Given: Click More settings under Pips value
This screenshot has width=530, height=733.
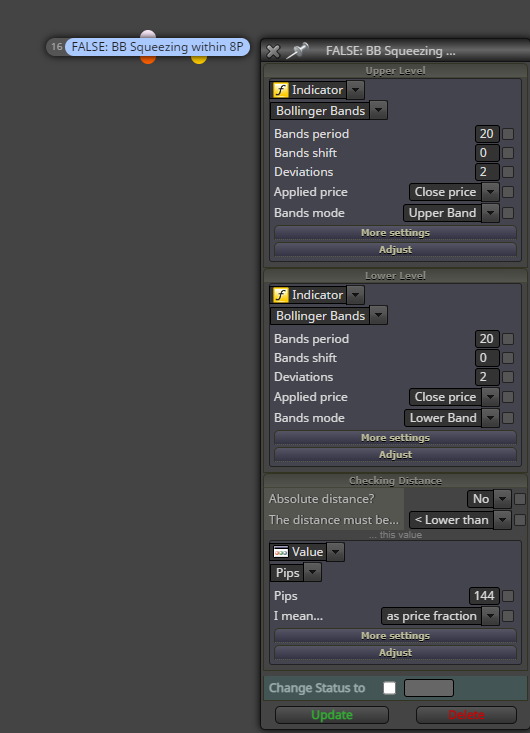Looking at the screenshot, I should [395, 636].
